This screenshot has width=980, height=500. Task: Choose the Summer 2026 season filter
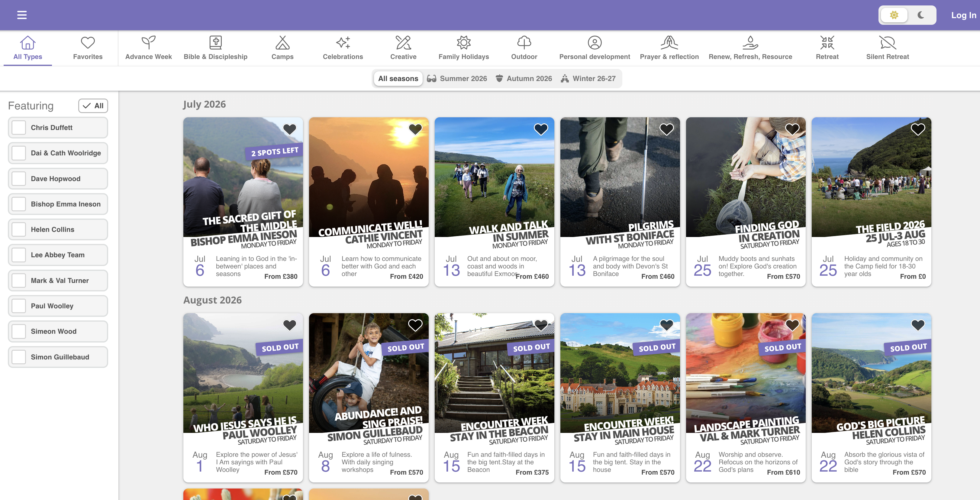(457, 79)
